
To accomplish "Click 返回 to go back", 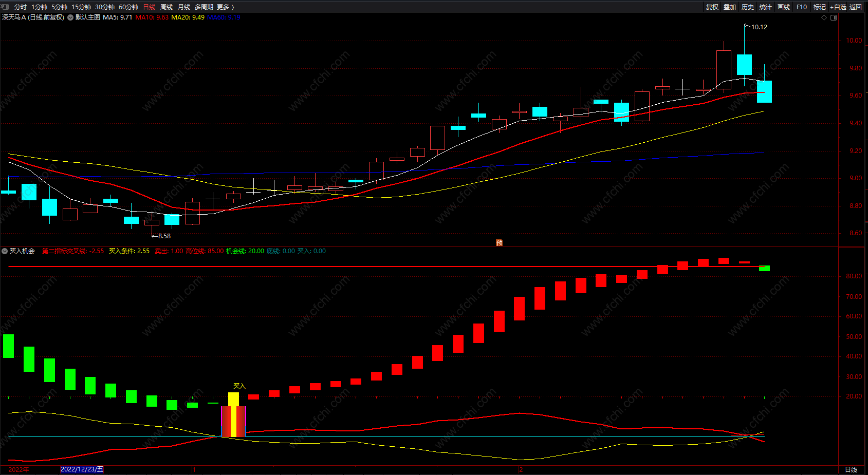I will tap(856, 7).
